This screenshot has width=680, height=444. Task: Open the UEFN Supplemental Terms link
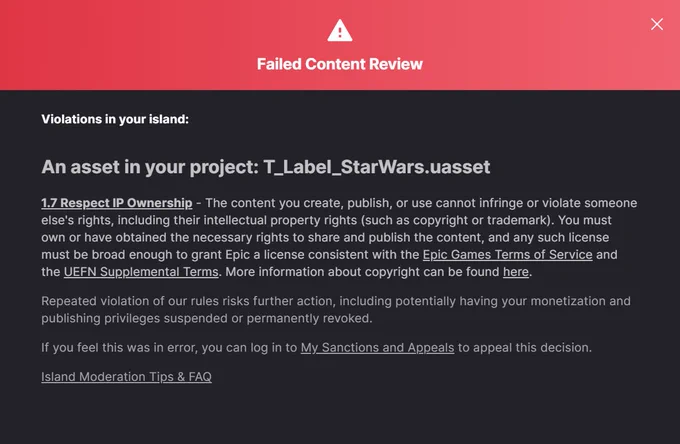click(141, 272)
